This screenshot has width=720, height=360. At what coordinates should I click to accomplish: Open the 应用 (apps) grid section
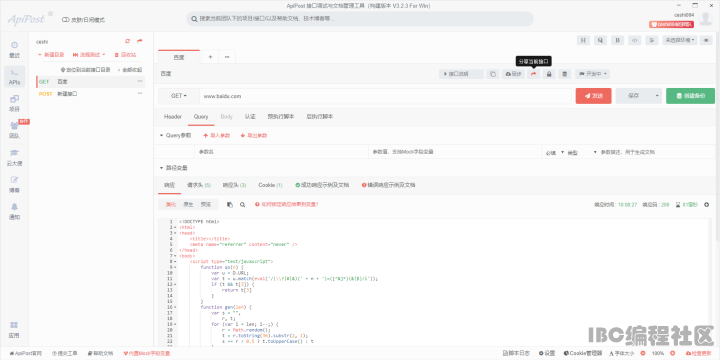[x=15, y=329]
